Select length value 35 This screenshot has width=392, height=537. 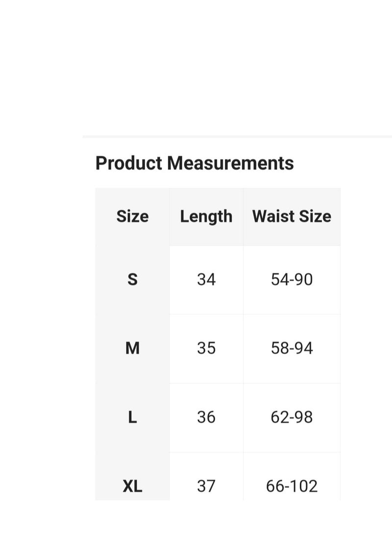[206, 349]
